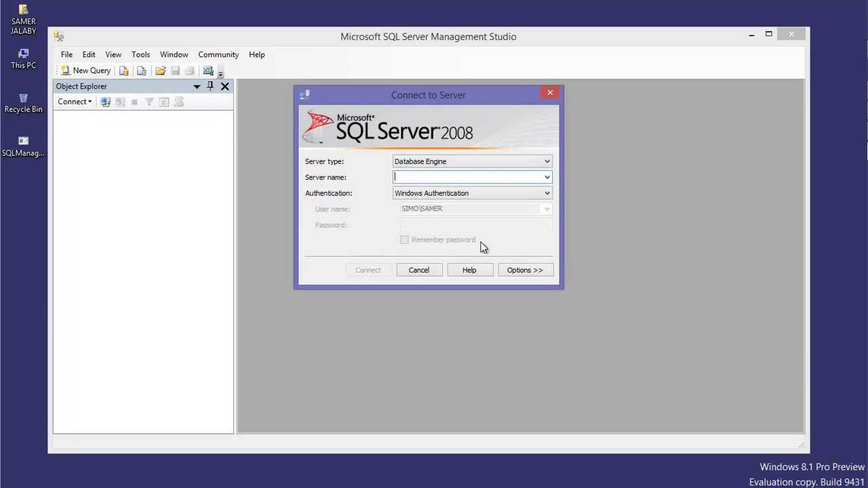
Task: Open the Community menu
Action: [x=218, y=54]
